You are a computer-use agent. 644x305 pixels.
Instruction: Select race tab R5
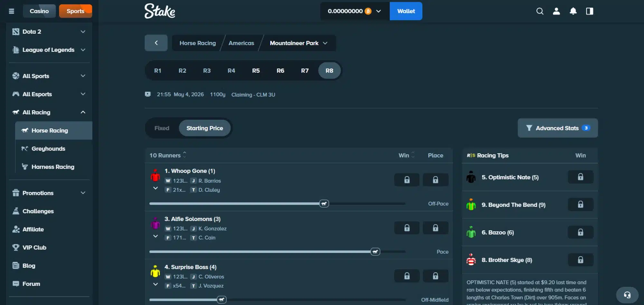(256, 71)
